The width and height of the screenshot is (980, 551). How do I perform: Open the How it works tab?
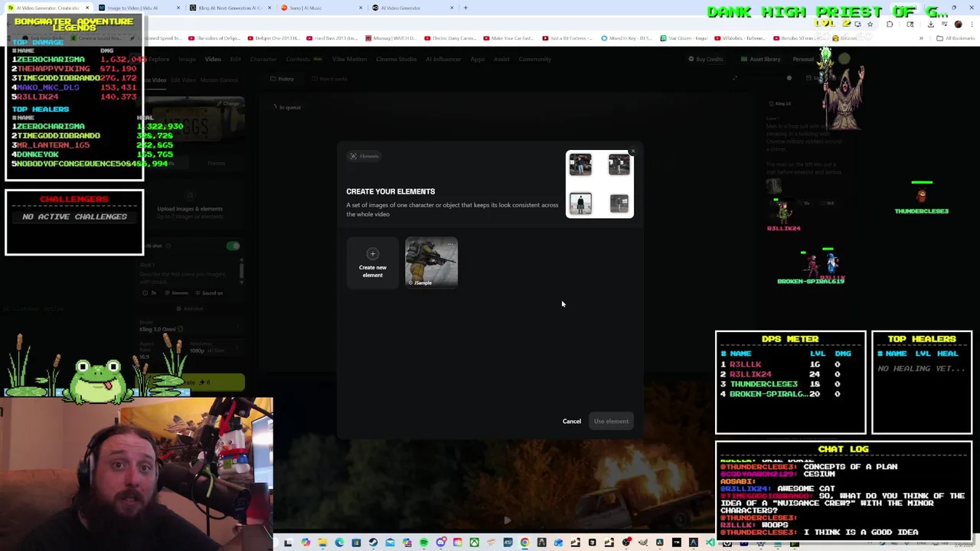point(329,79)
